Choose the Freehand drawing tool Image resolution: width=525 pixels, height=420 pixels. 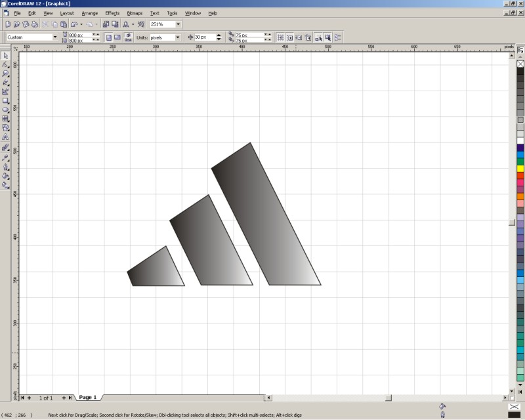point(5,83)
